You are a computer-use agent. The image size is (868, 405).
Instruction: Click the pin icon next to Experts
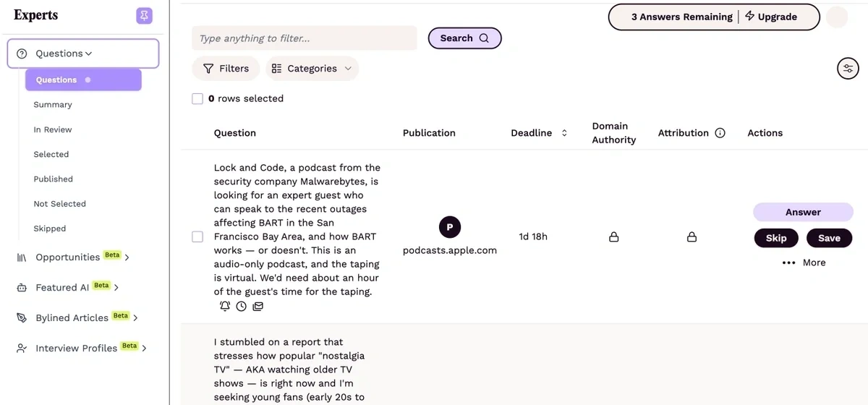pos(144,16)
